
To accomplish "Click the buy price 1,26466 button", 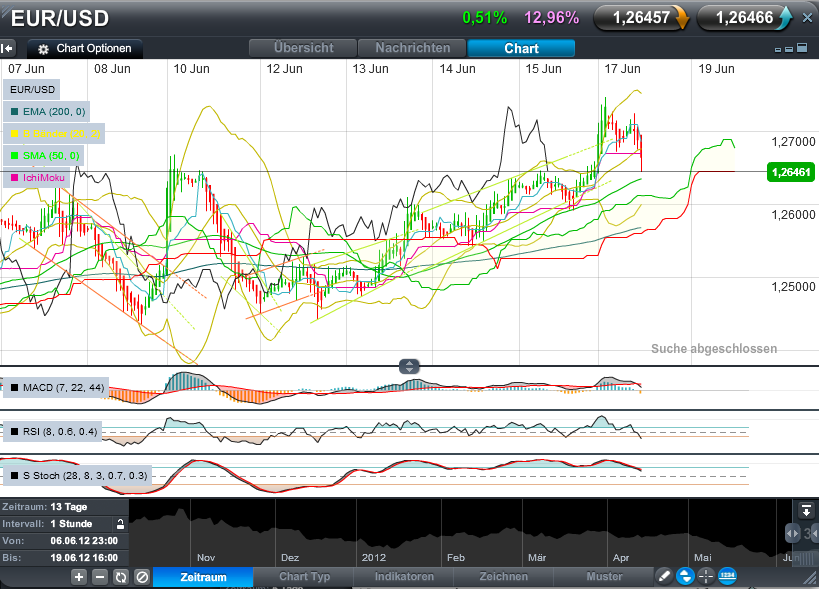I will click(x=745, y=18).
